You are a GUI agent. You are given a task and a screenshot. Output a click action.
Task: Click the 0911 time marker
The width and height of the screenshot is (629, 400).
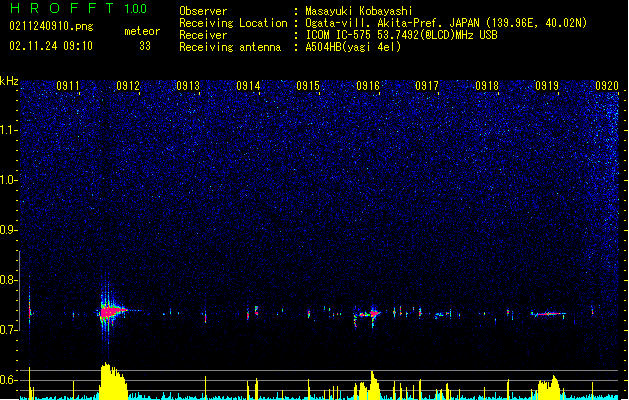tap(68, 86)
